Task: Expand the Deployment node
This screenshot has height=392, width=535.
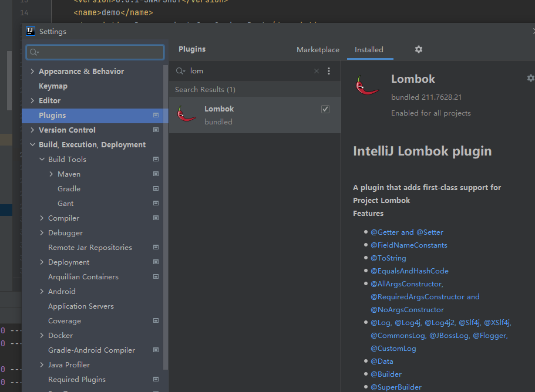Action: (x=42, y=262)
